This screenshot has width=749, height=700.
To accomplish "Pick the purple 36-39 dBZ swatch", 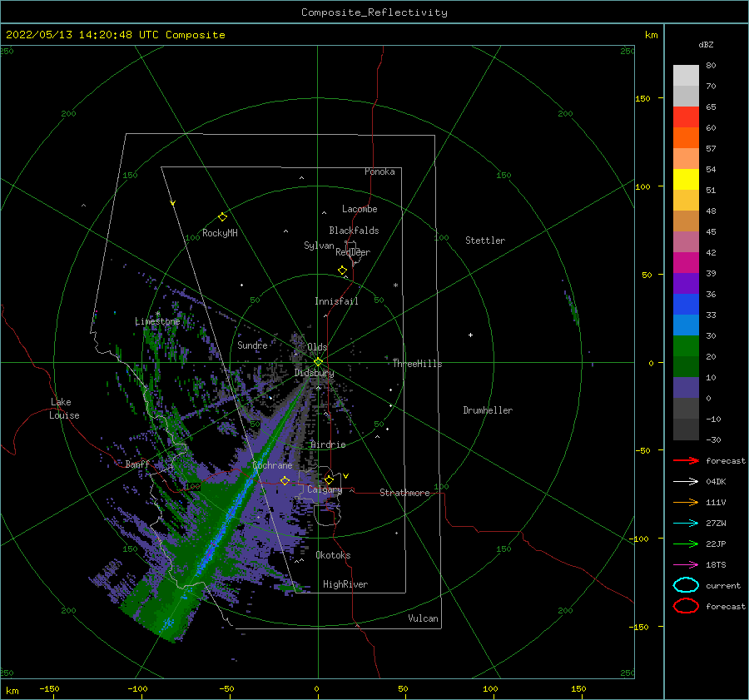I will (686, 284).
